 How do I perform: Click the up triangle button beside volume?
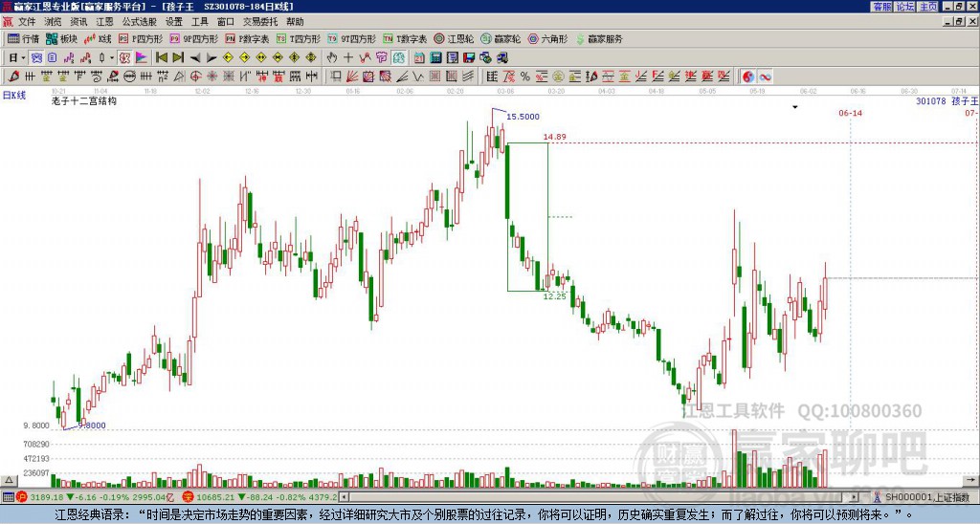(8, 480)
